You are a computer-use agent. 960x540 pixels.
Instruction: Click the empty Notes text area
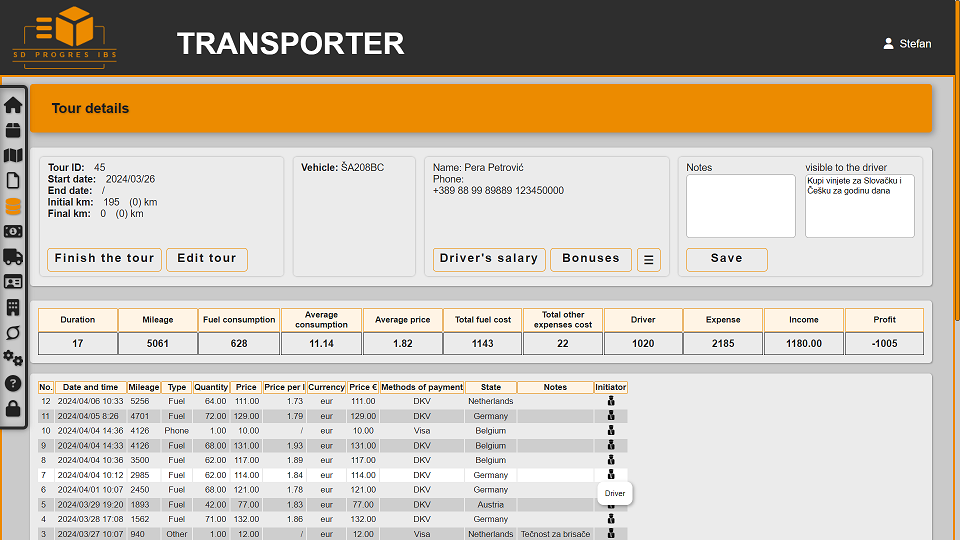point(740,206)
